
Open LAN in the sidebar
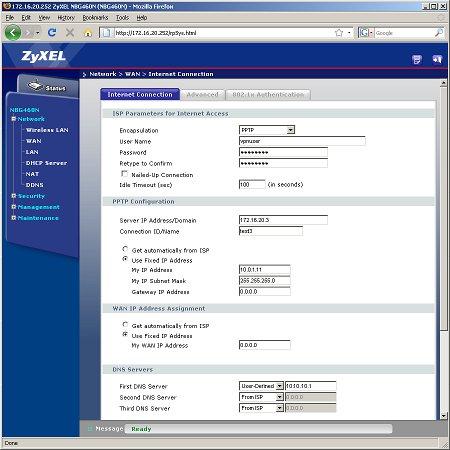point(32,152)
